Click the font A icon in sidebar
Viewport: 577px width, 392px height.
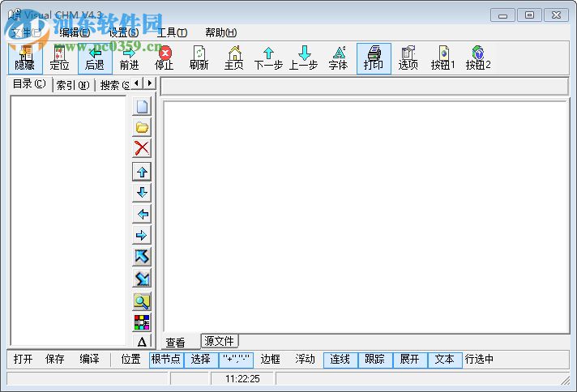(x=142, y=341)
